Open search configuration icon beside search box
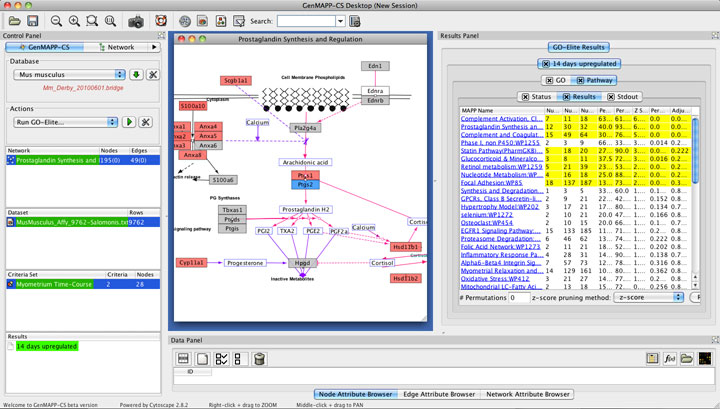 [x=354, y=21]
